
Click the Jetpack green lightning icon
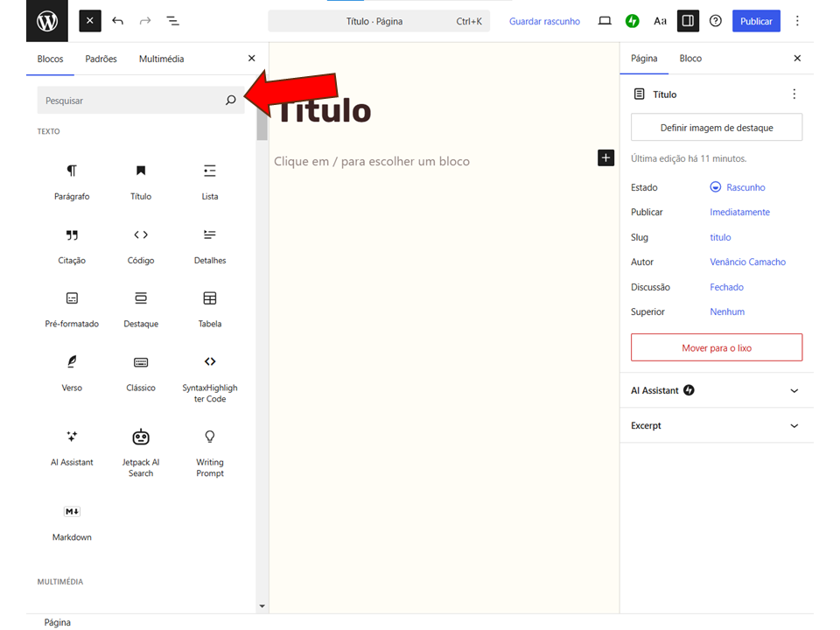point(632,21)
